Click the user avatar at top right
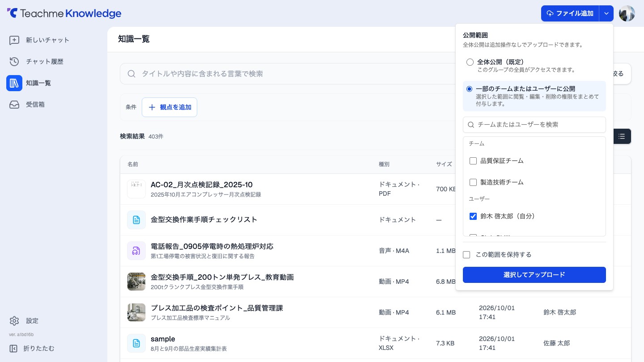Viewport: 644px width, 362px height. coord(627,13)
